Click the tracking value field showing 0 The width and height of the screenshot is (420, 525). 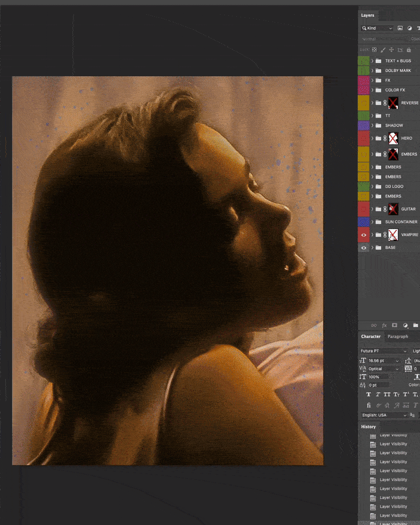[416, 369]
